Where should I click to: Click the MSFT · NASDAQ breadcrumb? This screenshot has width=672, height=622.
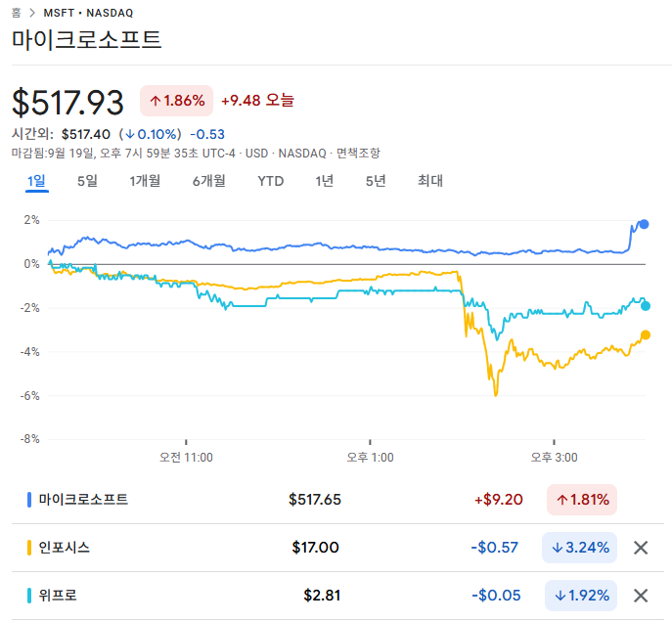tap(88, 13)
